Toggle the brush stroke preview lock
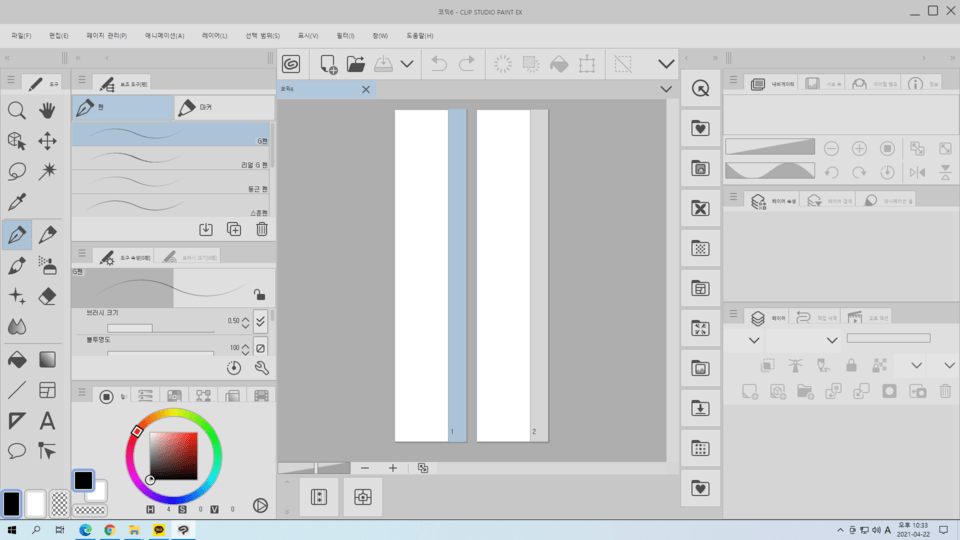 coord(260,295)
